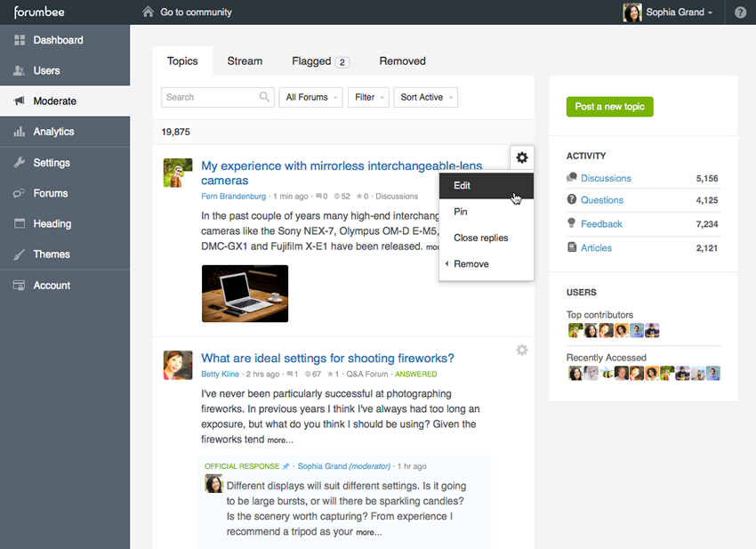Open the Questions activity link
Viewport: 756px width, 549px height.
click(x=602, y=200)
